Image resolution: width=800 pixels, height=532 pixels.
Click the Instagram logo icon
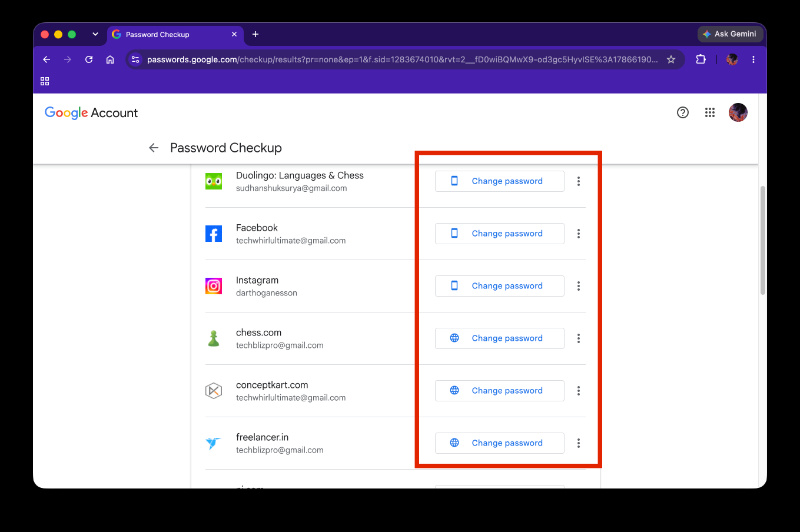coord(213,286)
